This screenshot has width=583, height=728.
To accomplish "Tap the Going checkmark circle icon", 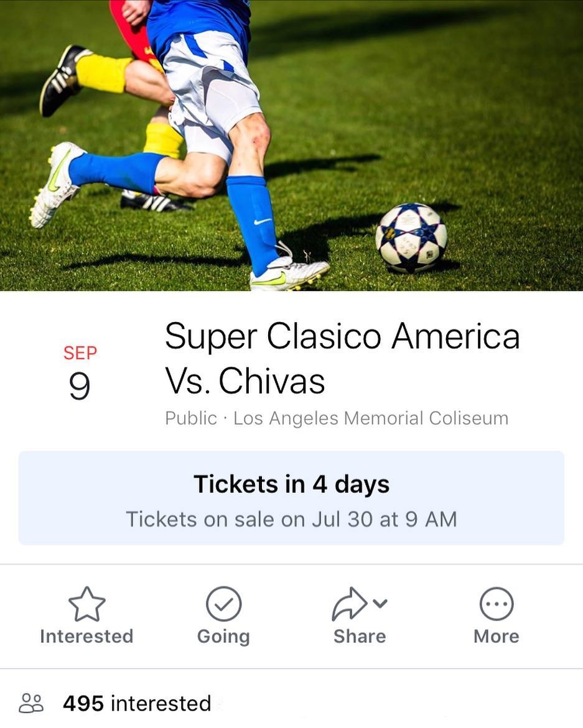I will [223, 604].
